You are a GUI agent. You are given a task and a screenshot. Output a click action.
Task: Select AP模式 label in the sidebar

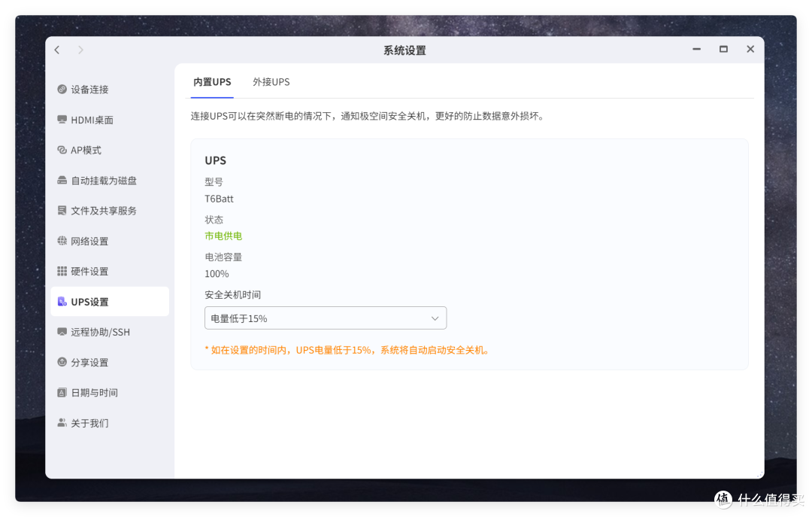pyautogui.click(x=86, y=150)
